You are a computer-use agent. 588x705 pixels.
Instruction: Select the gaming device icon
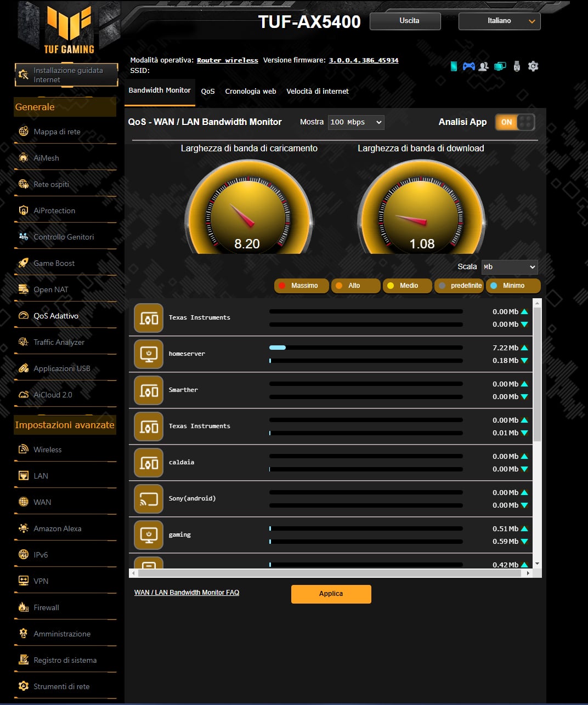[149, 535]
